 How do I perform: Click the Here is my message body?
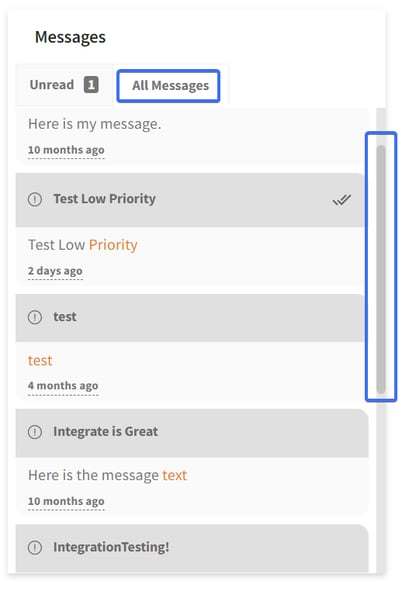point(95,124)
